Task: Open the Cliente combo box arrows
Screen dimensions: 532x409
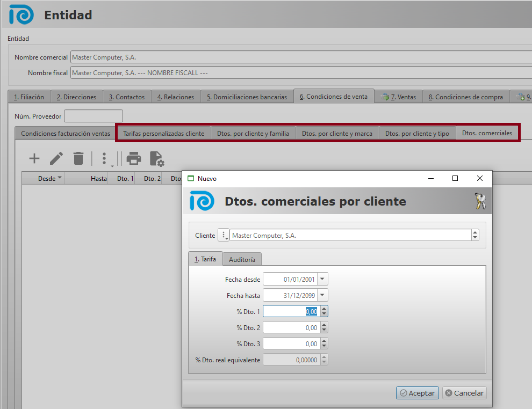Action: [x=475, y=236]
